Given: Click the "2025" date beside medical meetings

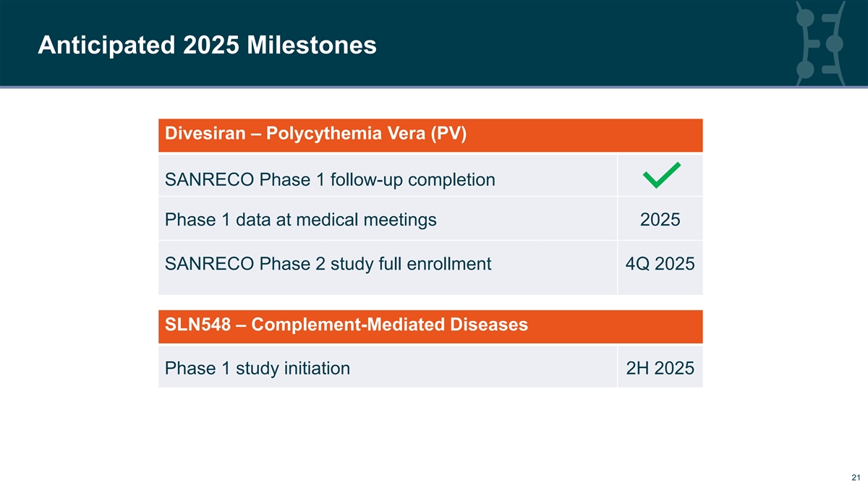Looking at the screenshot, I should pyautogui.click(x=660, y=219).
